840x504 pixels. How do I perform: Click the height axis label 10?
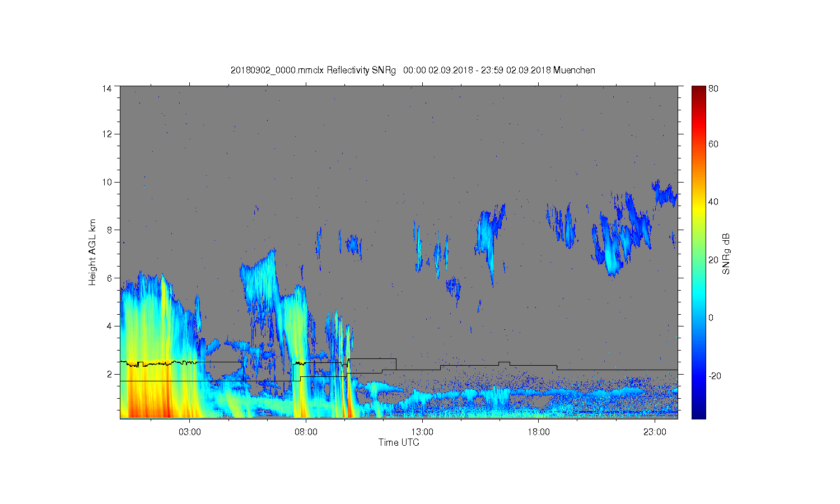click(x=108, y=182)
